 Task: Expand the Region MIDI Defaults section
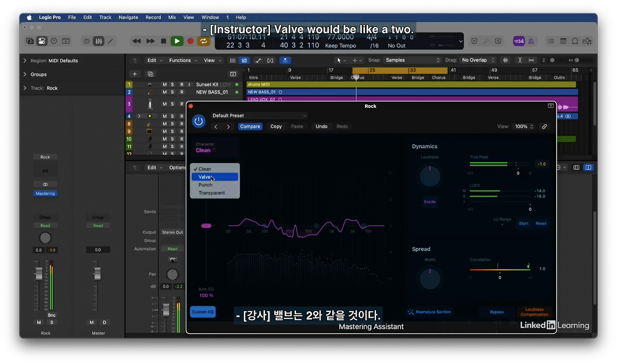coord(25,61)
